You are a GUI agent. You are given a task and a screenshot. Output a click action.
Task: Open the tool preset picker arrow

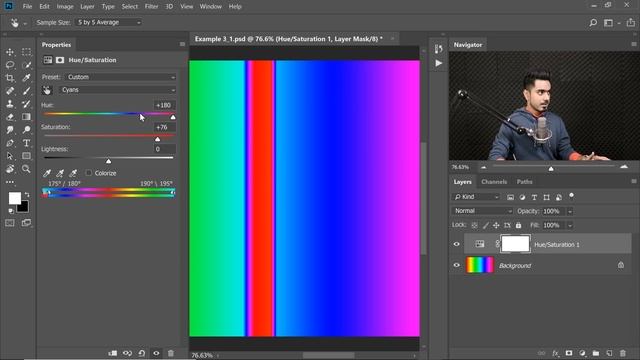[25, 23]
